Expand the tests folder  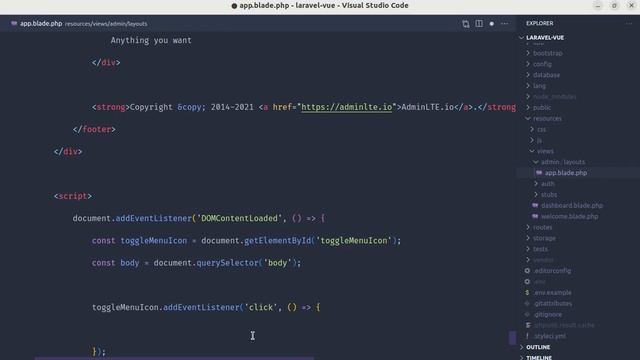click(540, 249)
